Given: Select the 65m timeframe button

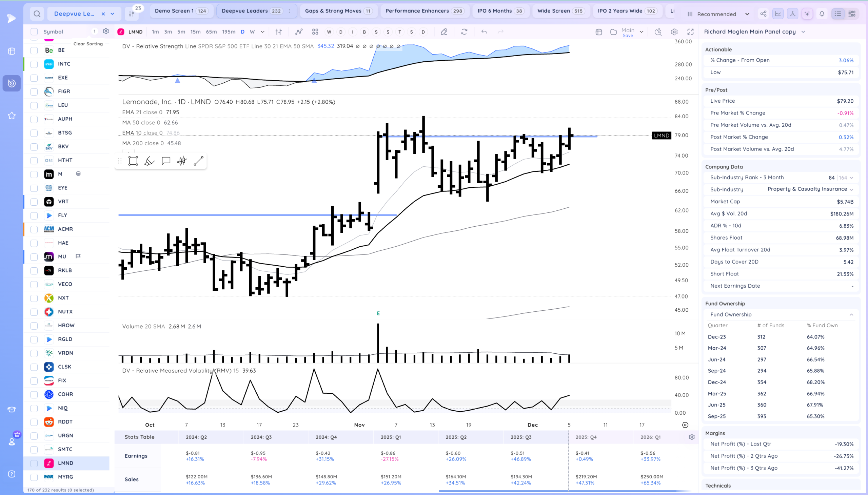Looking at the screenshot, I should pyautogui.click(x=211, y=32).
